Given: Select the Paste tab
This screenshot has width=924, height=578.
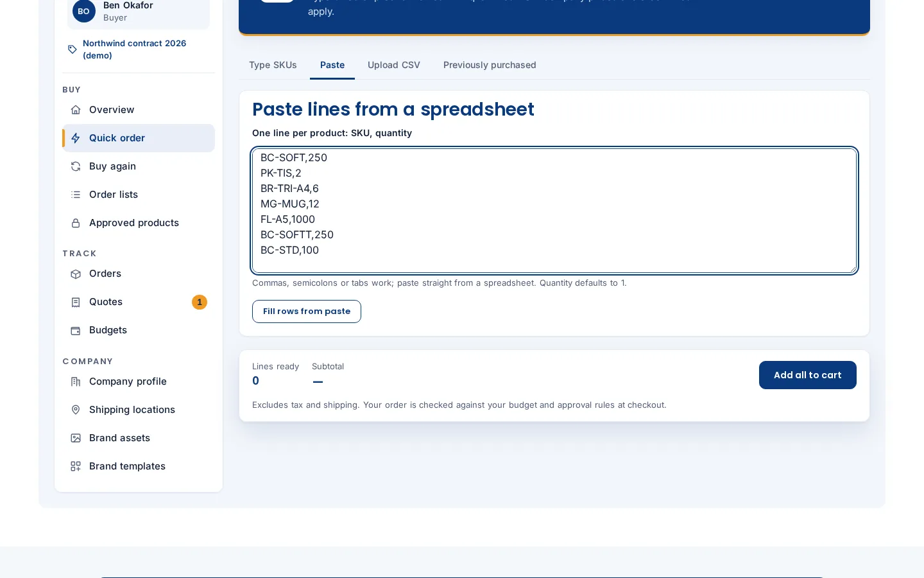Looking at the screenshot, I should (332, 65).
